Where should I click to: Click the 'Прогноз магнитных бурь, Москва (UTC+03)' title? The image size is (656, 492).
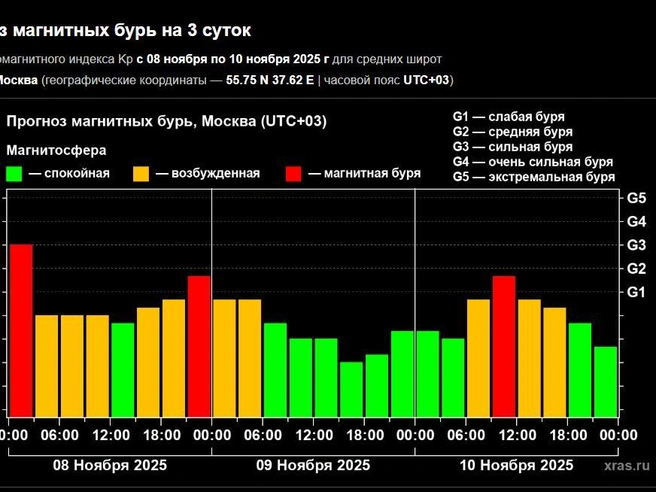tap(167, 121)
